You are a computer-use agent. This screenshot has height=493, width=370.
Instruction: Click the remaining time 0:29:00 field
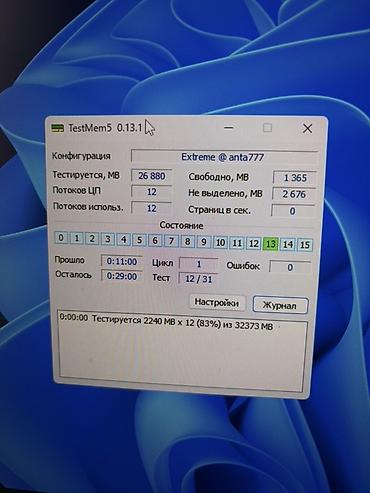pyautogui.click(x=122, y=276)
